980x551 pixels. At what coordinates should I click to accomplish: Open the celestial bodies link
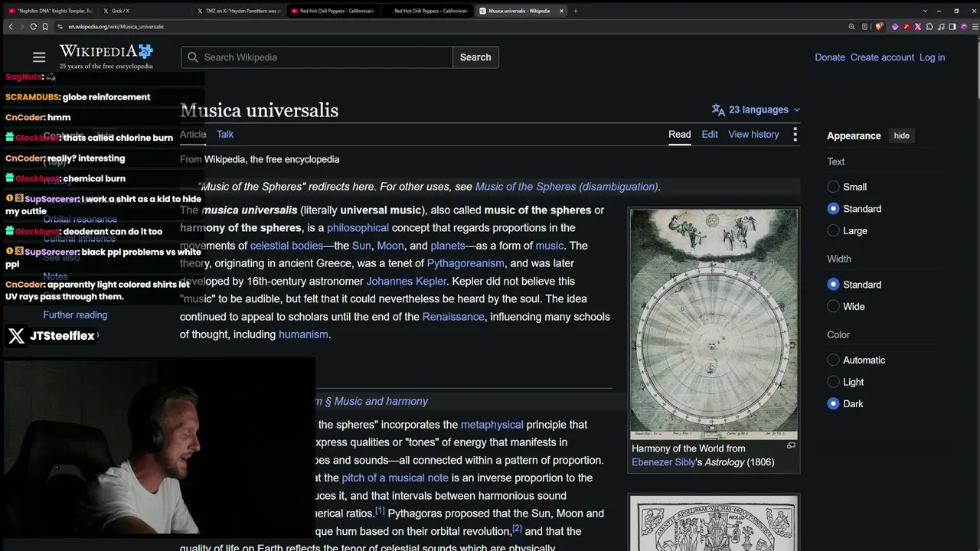click(286, 246)
